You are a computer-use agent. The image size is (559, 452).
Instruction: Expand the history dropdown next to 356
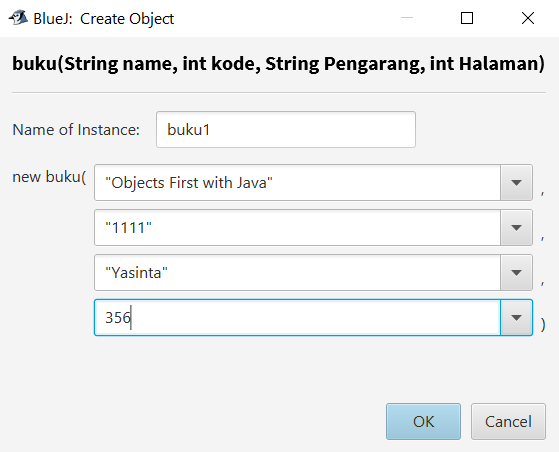point(516,317)
